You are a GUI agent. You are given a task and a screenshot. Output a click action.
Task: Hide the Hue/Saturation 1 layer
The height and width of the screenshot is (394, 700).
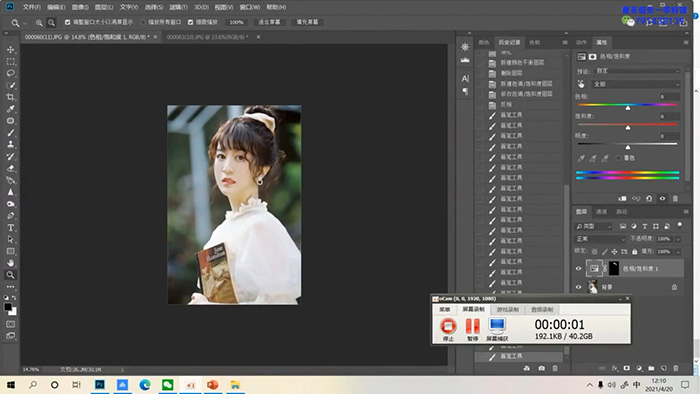579,269
